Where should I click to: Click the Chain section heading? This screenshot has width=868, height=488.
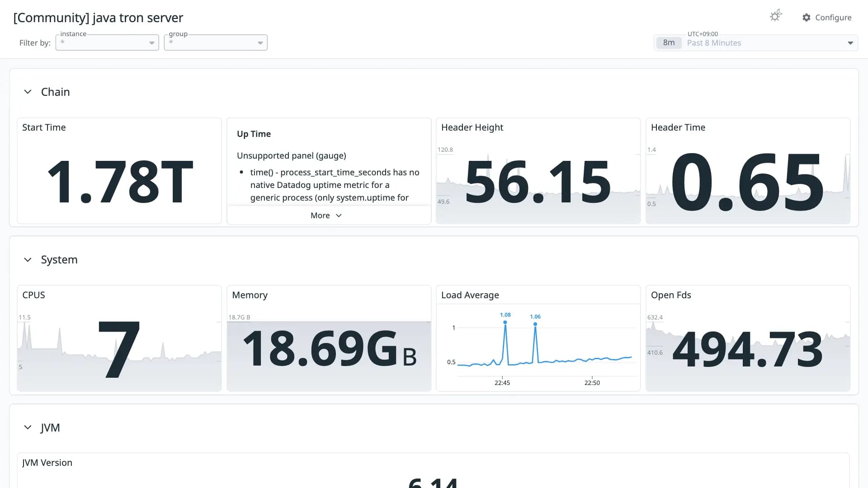[56, 92]
